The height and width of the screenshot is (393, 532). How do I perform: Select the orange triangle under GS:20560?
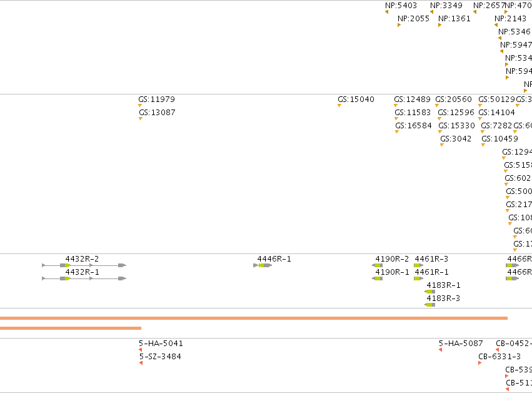coord(437,105)
